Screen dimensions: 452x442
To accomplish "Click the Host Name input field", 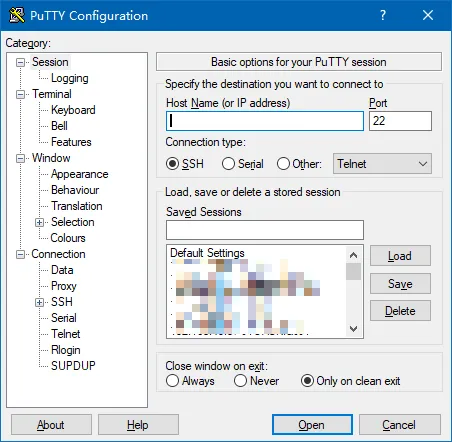I will click(265, 121).
